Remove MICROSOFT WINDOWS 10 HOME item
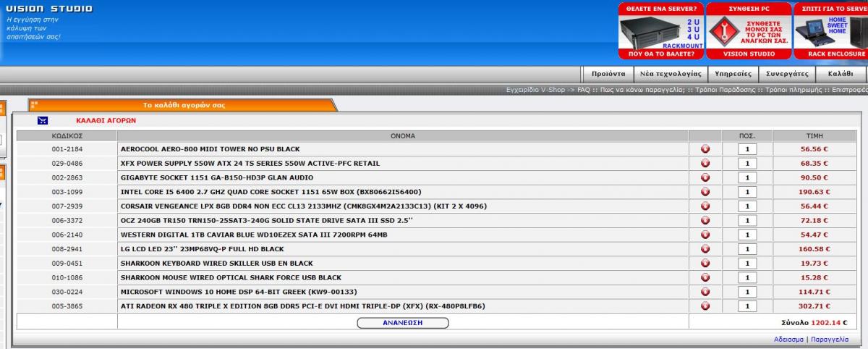This screenshot has height=349, width=868. pyautogui.click(x=705, y=292)
